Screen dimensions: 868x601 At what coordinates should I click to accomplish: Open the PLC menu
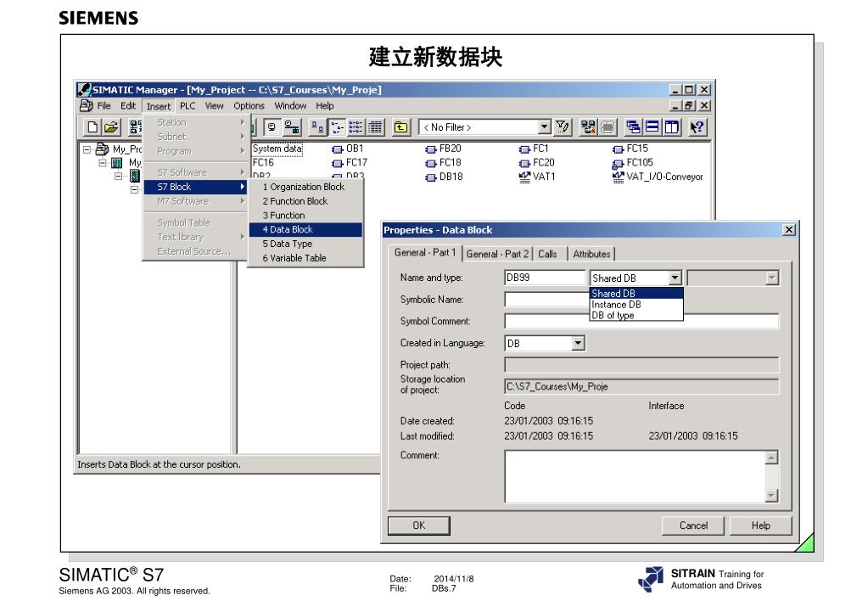(188, 106)
